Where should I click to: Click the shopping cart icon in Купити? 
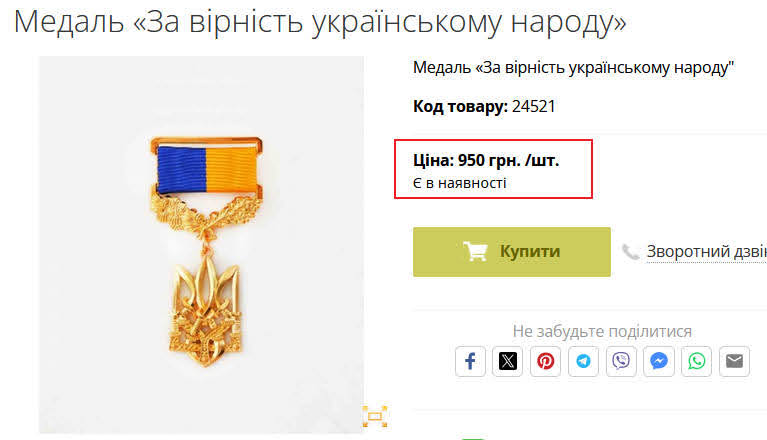[x=475, y=251]
